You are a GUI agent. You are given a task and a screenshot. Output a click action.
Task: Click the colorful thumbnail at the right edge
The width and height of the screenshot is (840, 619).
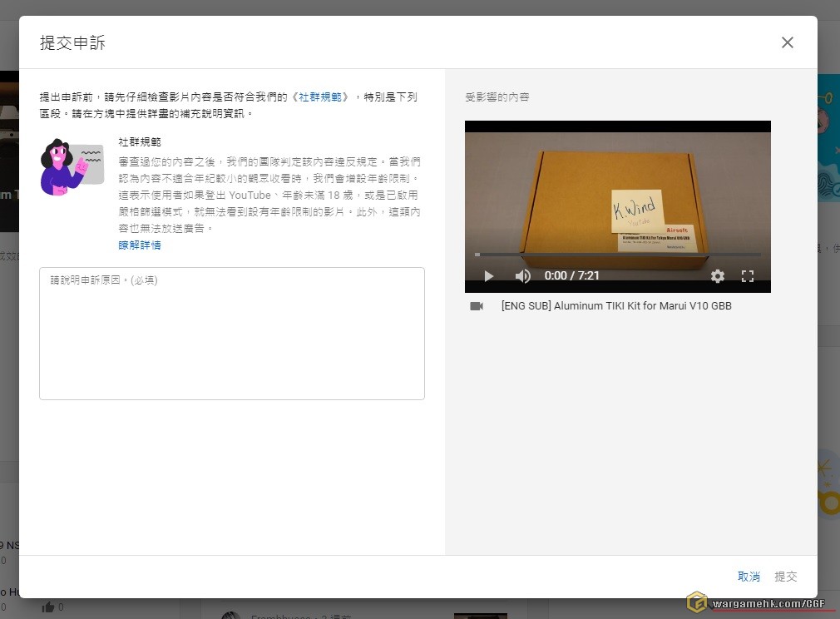click(828, 126)
